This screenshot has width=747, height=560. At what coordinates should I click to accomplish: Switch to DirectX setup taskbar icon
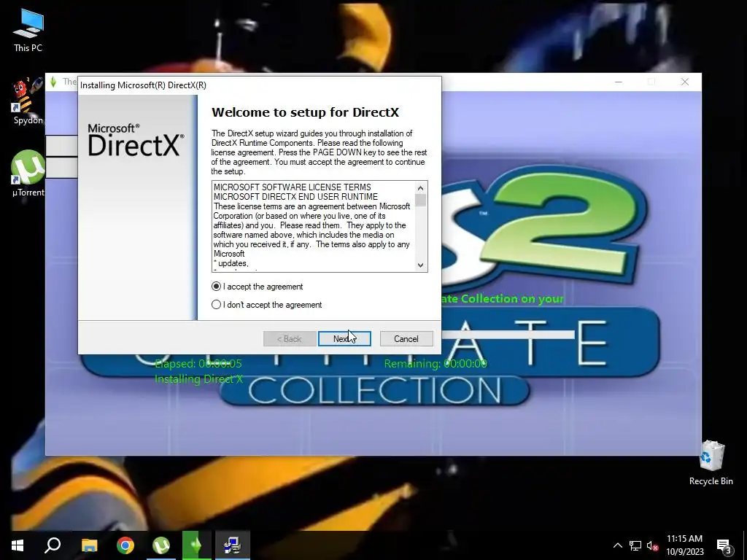[232, 545]
